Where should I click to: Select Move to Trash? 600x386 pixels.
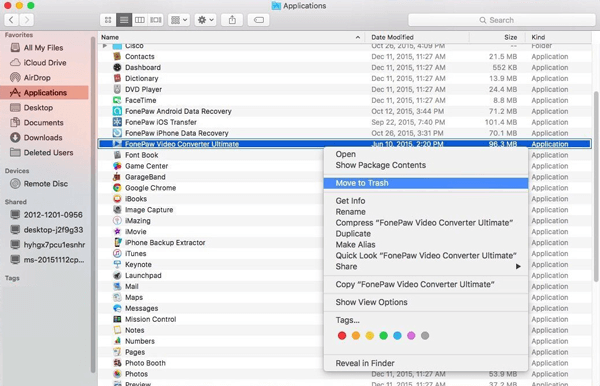(426, 183)
